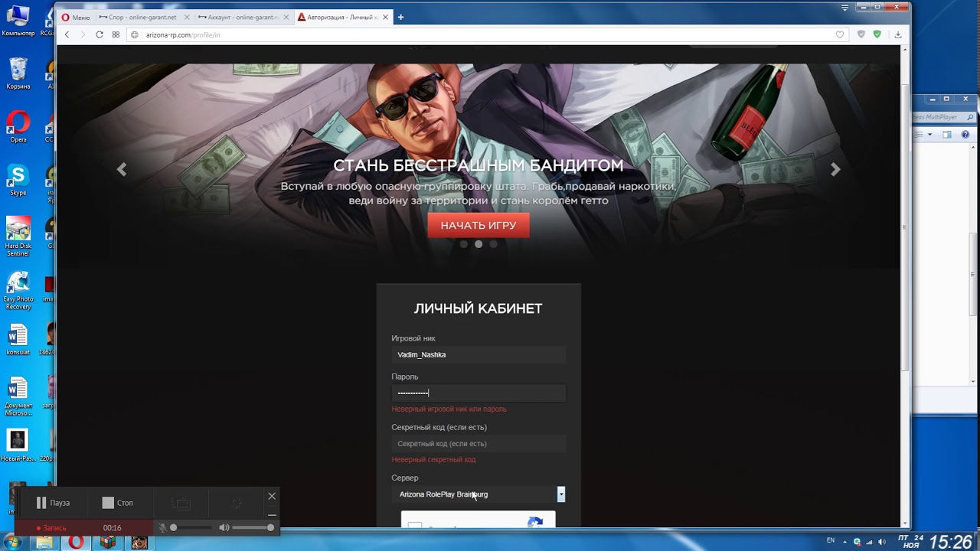Viewport: 980px width, 551px height.
Task: Click the Неверный игровой ник или пароль message
Action: tap(449, 409)
